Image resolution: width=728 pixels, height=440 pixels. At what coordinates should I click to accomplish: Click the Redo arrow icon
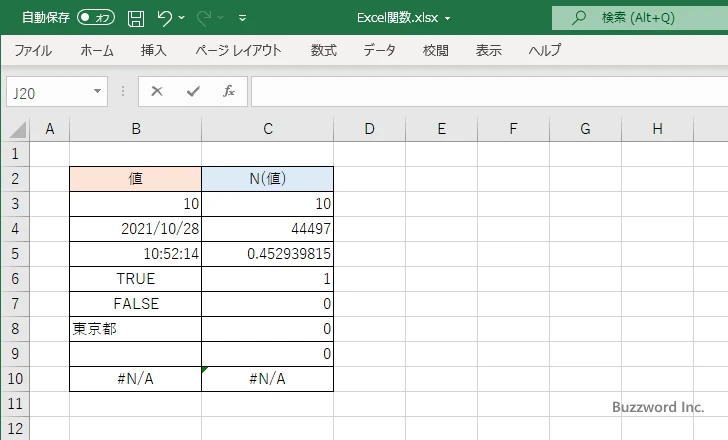coord(203,17)
